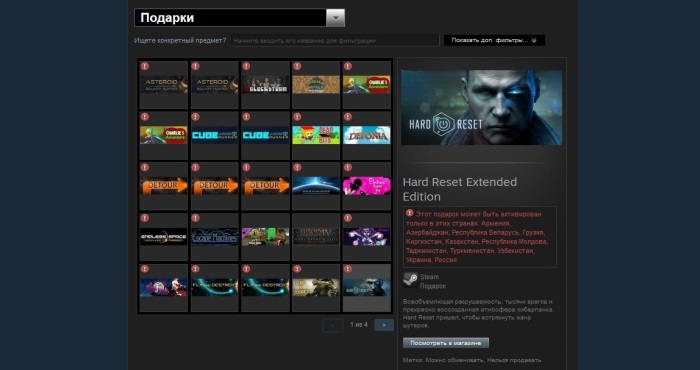
Task: Select the Asteroid Bounty Hunter gift beside Blockstorm
Action: [x=215, y=85]
